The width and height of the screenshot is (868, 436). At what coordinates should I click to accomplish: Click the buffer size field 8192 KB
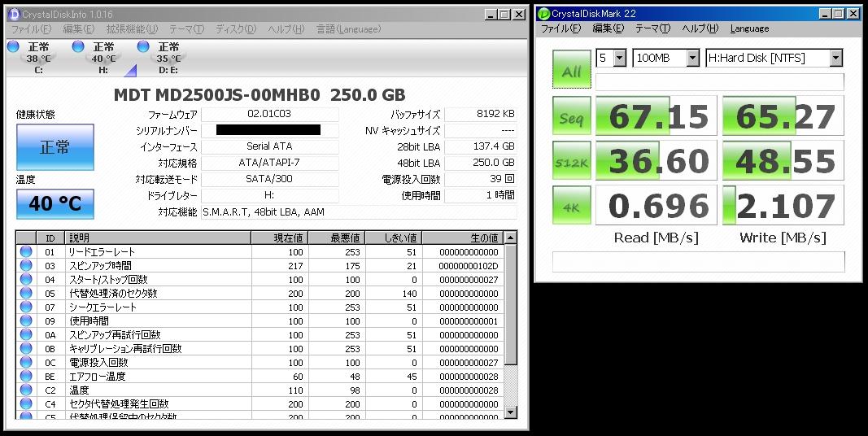point(481,115)
